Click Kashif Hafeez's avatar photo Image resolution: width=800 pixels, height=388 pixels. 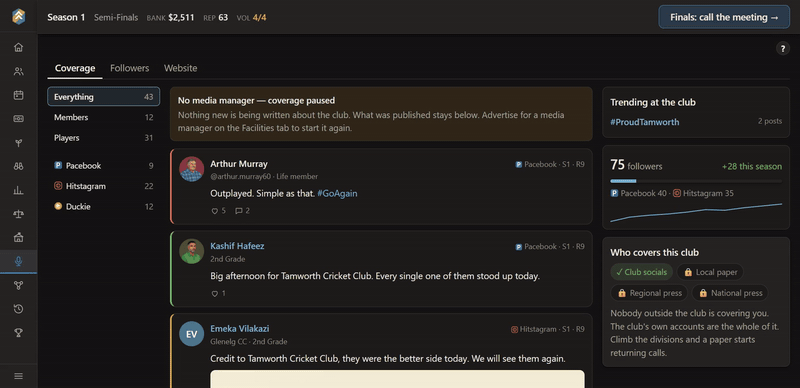(x=192, y=251)
